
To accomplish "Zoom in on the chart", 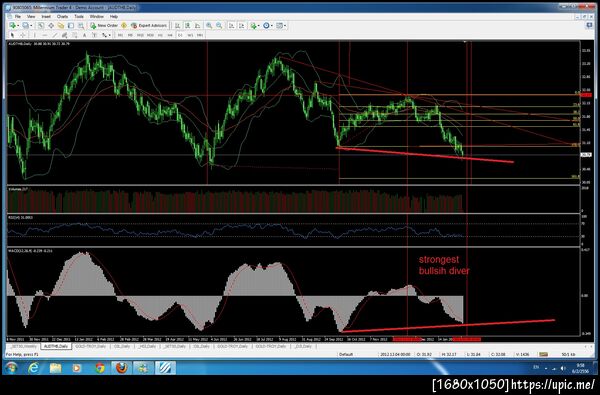I will [209, 25].
